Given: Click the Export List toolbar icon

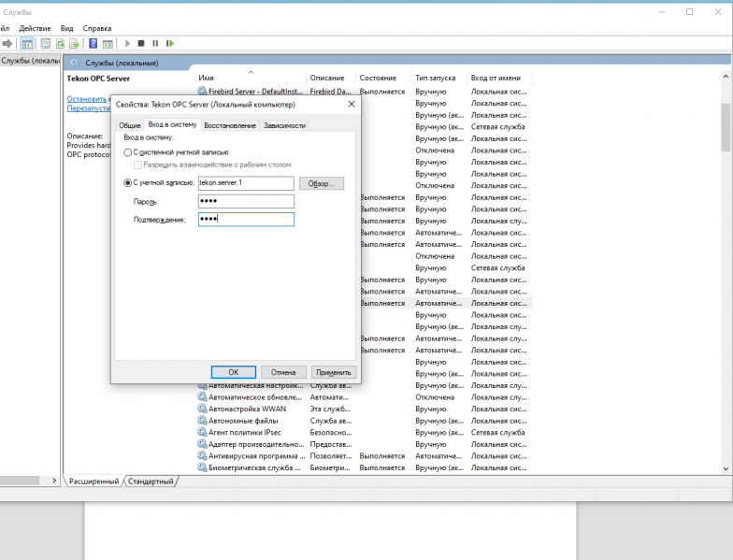Looking at the screenshot, I should point(75,43).
